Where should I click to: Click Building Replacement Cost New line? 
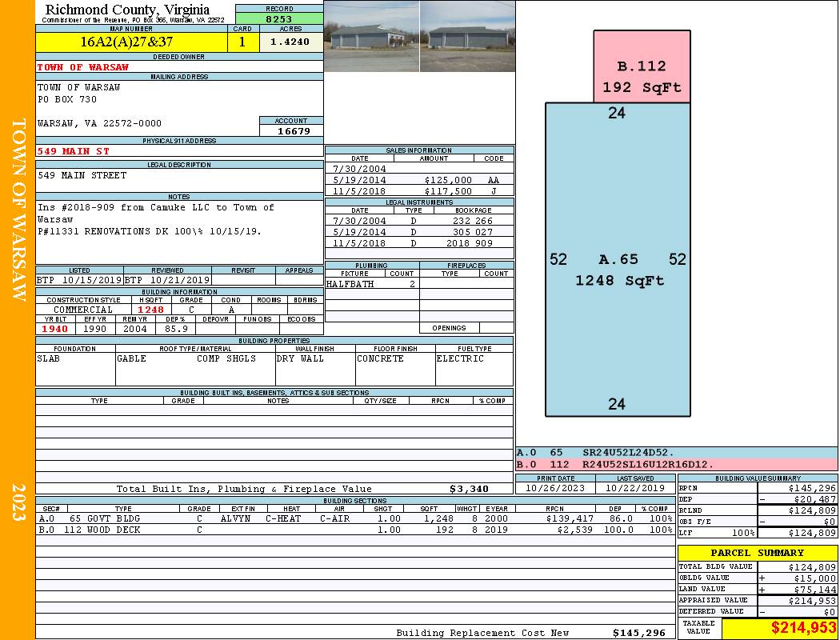click(530, 633)
